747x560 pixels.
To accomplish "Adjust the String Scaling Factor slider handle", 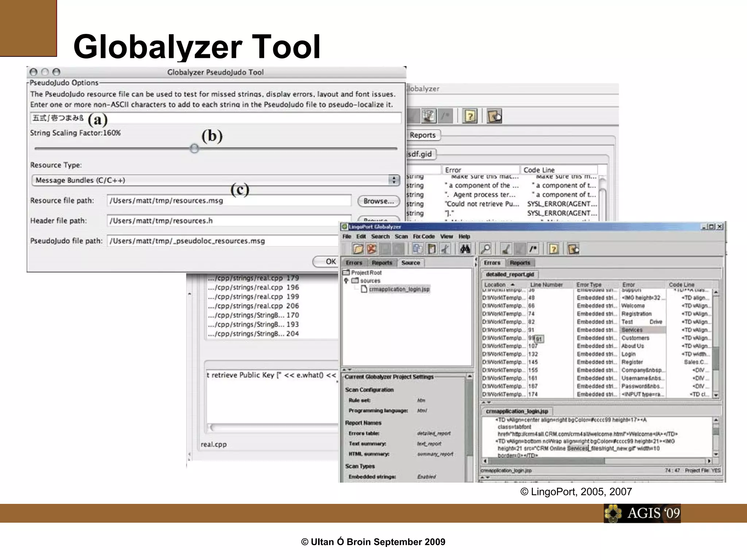I will 194,148.
